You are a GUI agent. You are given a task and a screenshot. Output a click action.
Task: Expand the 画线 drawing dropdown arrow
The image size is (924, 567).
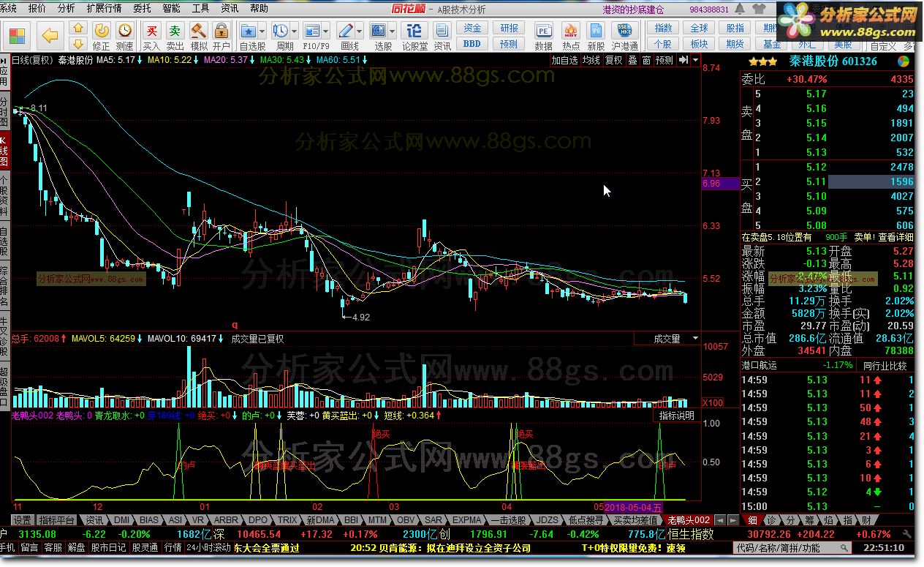click(359, 31)
